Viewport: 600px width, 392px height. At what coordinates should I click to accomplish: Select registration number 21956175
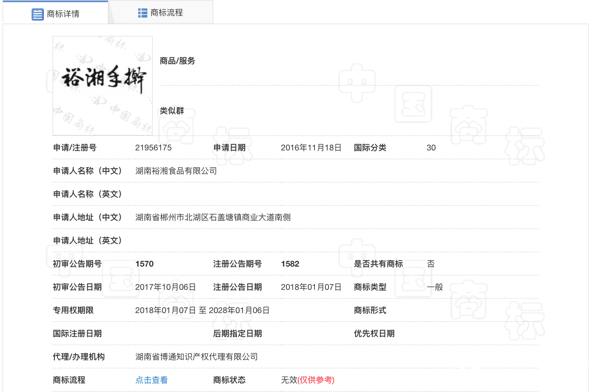(153, 148)
